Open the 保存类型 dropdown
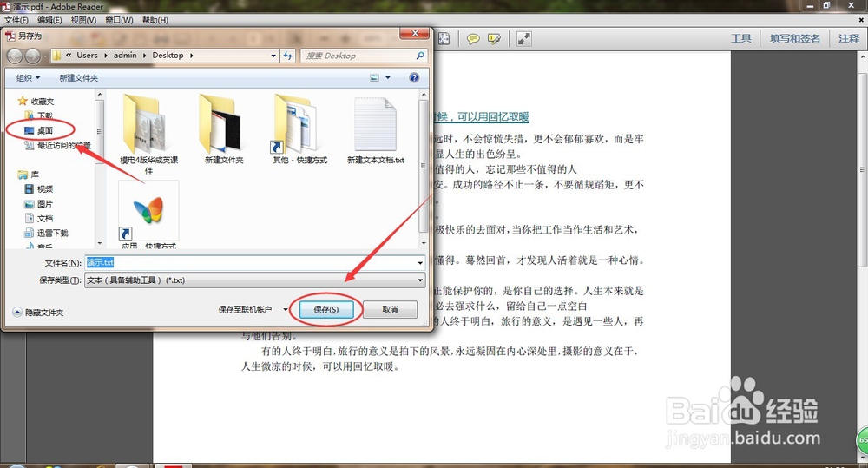 [x=254, y=280]
